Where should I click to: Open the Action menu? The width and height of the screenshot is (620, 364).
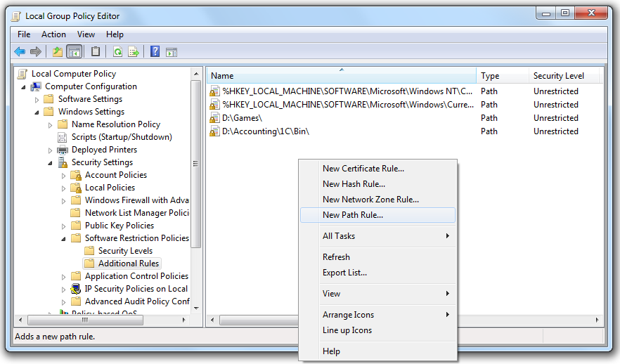[53, 34]
